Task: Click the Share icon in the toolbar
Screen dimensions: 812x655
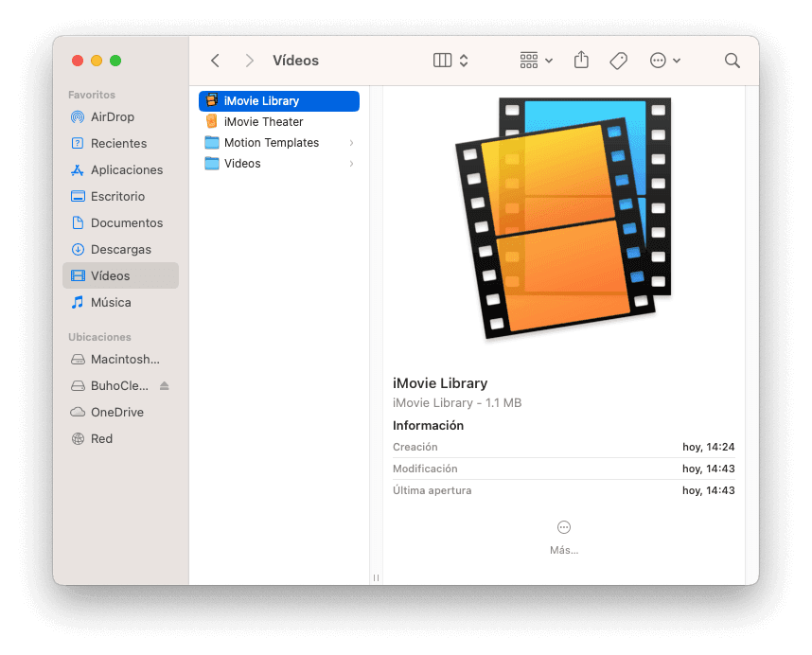Action: tap(581, 59)
